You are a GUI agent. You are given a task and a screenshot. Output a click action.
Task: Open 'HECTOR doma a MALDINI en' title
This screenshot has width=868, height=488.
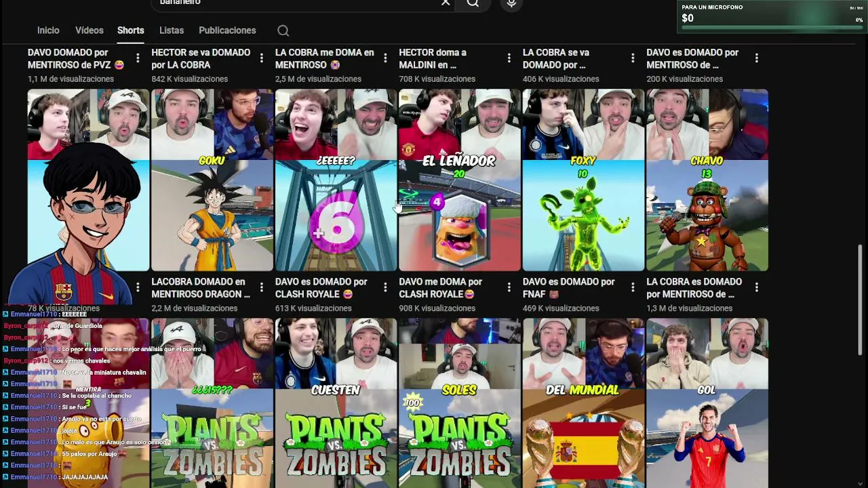[x=433, y=59]
